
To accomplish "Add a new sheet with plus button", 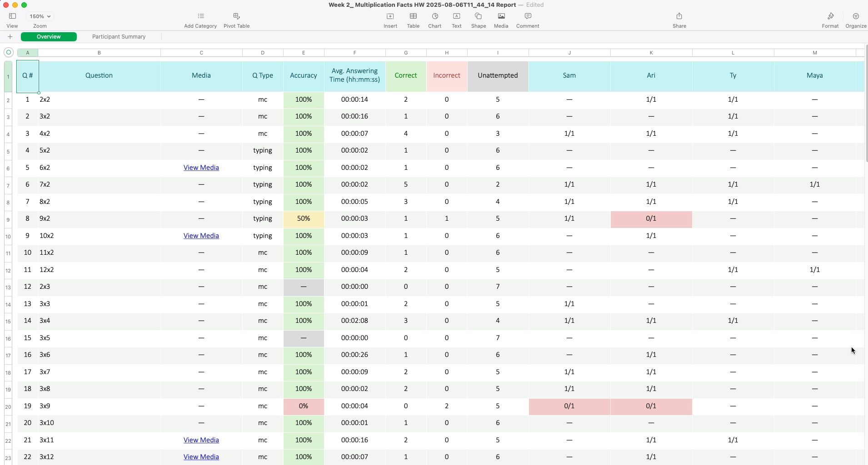I will 10,37.
